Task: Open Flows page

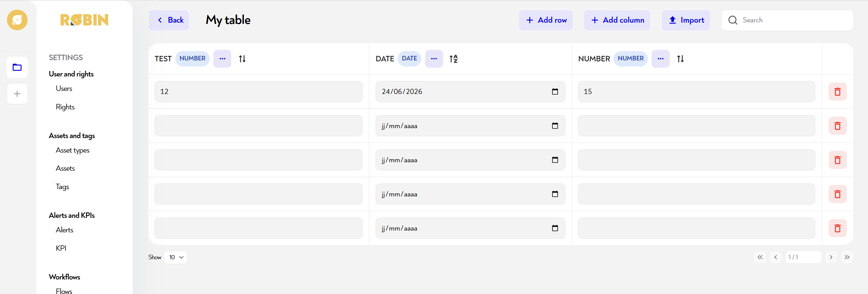Action: [64, 291]
